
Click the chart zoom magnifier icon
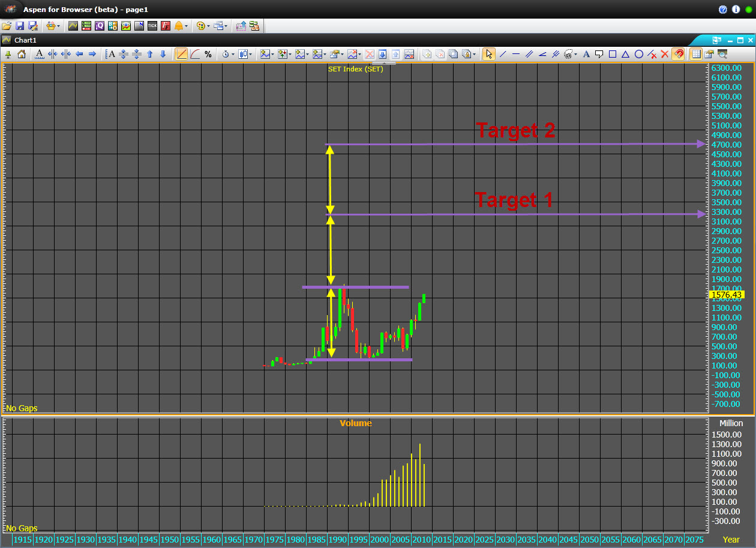tap(722, 54)
